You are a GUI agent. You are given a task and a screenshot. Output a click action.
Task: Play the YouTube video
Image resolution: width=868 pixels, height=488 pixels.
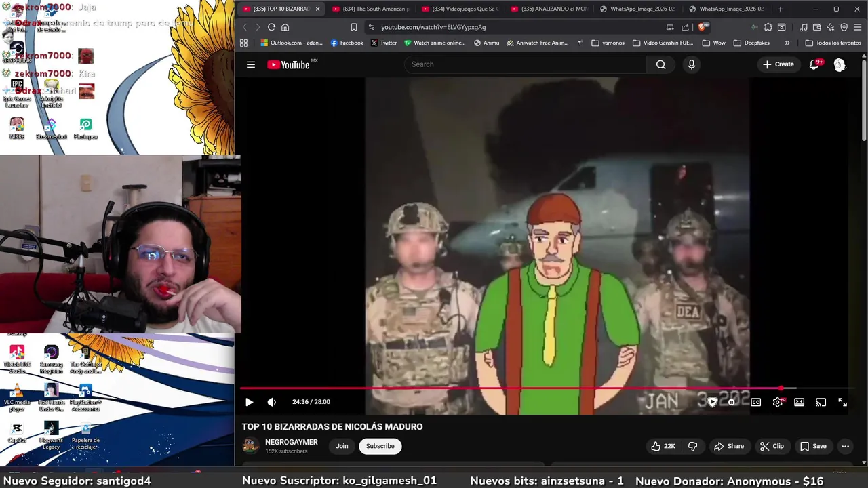point(249,402)
